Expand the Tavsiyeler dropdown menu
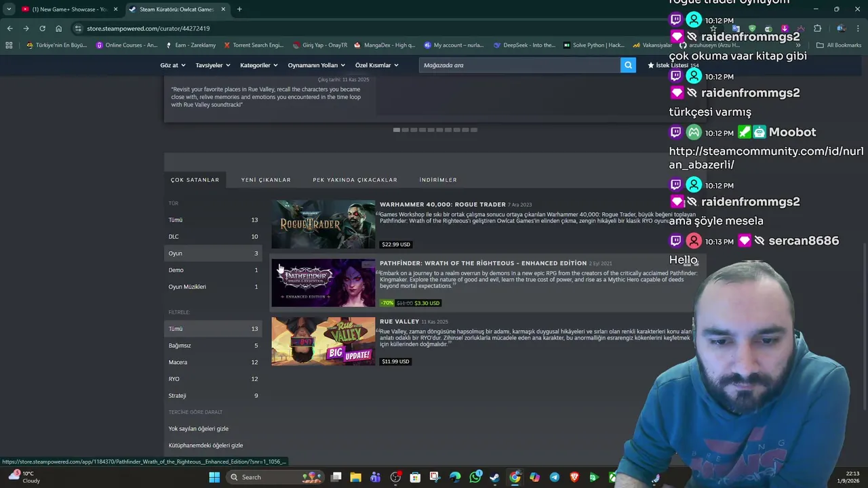The image size is (868, 488). pyautogui.click(x=213, y=65)
